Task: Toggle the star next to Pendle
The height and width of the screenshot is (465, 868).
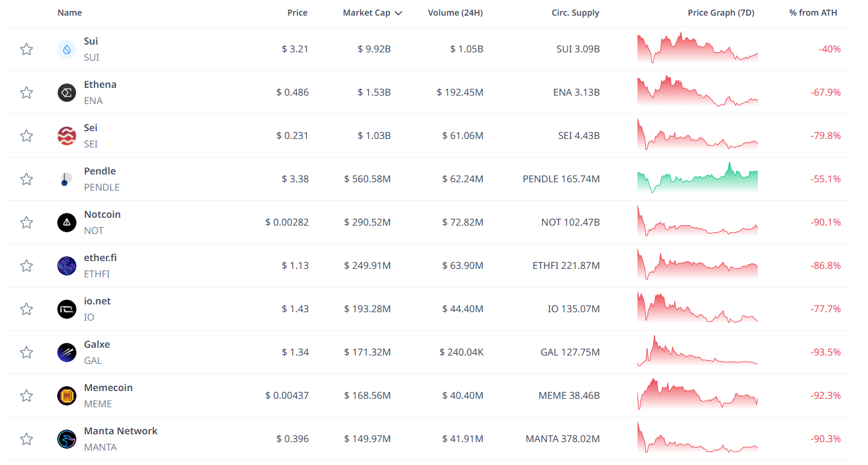Action: click(x=26, y=179)
